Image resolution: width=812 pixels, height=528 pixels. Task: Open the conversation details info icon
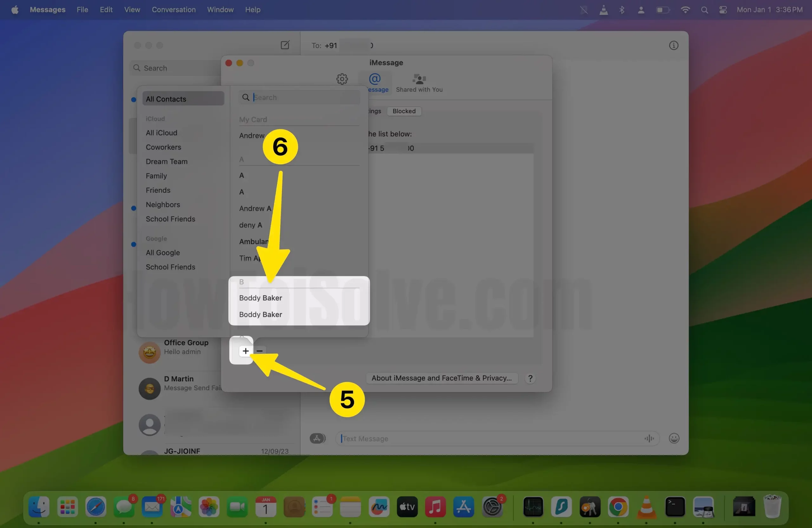(673, 45)
